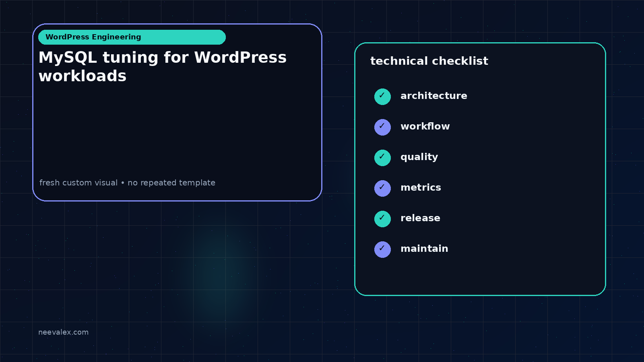Click the check icon beside architecture

coord(382,97)
